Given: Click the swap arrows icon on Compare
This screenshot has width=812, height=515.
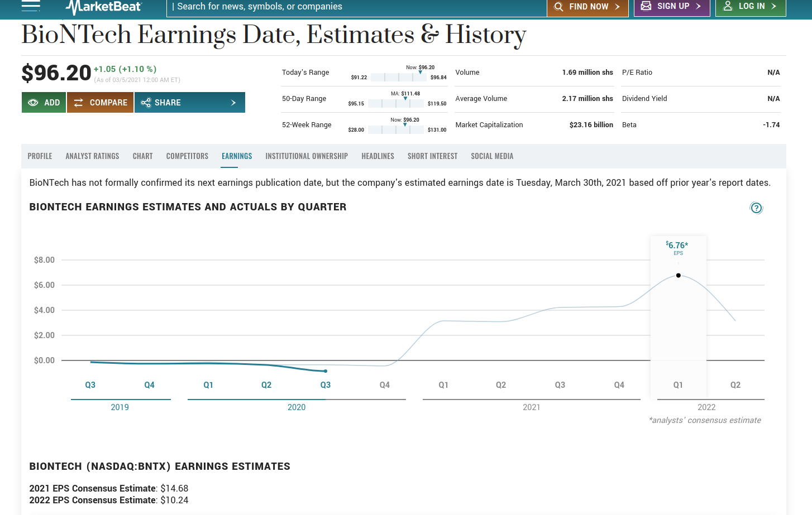Looking at the screenshot, I should coord(79,103).
